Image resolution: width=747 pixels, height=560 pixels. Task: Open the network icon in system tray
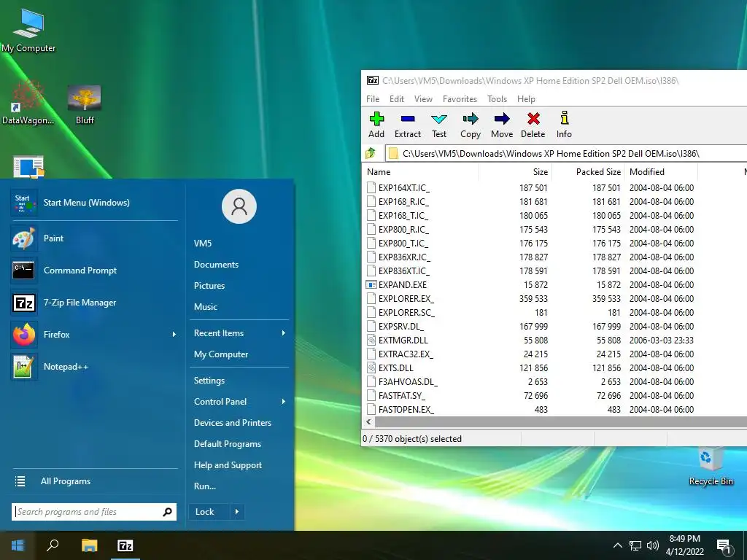click(635, 545)
